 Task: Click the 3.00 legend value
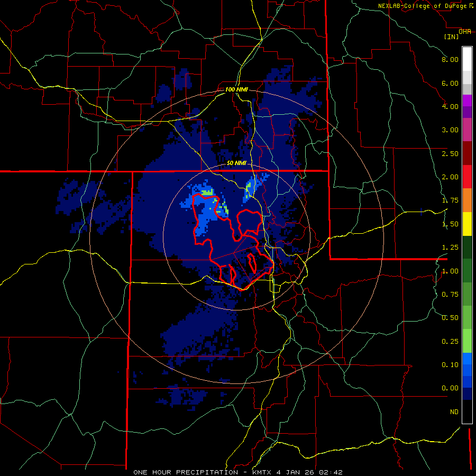[450, 130]
